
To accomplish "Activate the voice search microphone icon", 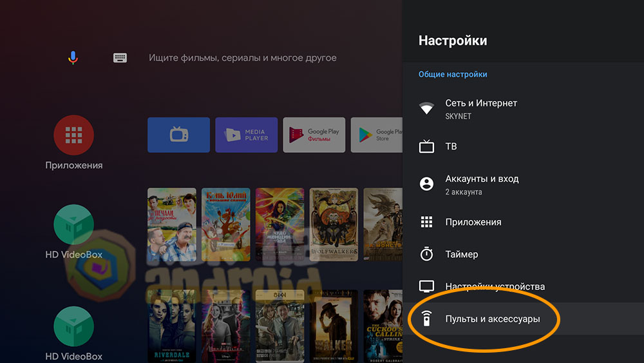I will pos(73,57).
